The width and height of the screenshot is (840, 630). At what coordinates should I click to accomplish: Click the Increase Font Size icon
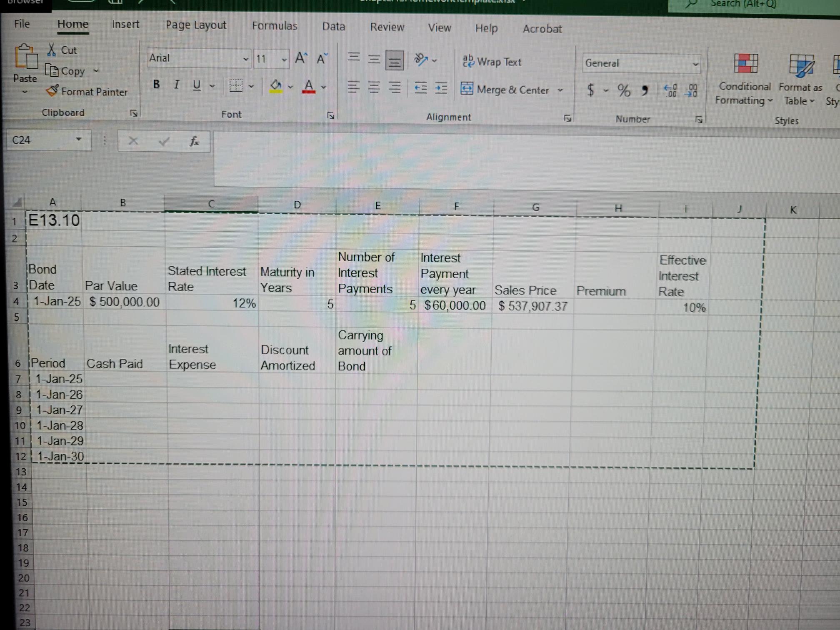pos(300,58)
